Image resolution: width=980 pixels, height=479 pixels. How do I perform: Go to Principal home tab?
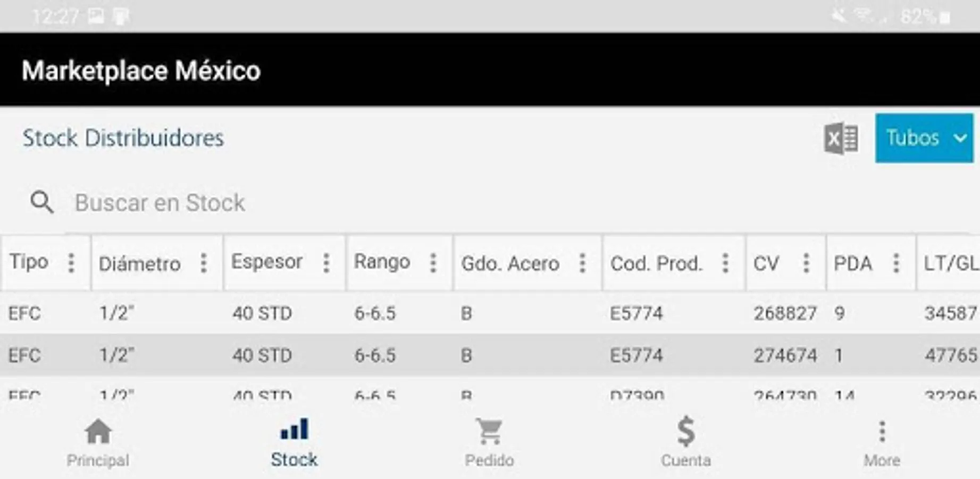coord(98,443)
